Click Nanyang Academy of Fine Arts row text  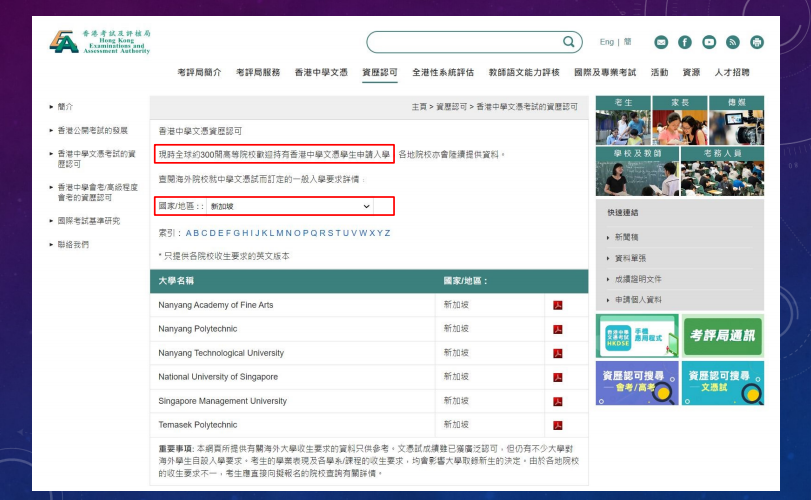[x=216, y=305]
